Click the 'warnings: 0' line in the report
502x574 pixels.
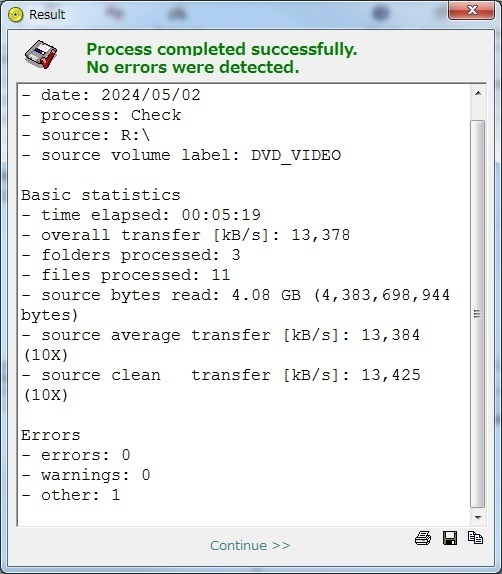click(x=86, y=475)
